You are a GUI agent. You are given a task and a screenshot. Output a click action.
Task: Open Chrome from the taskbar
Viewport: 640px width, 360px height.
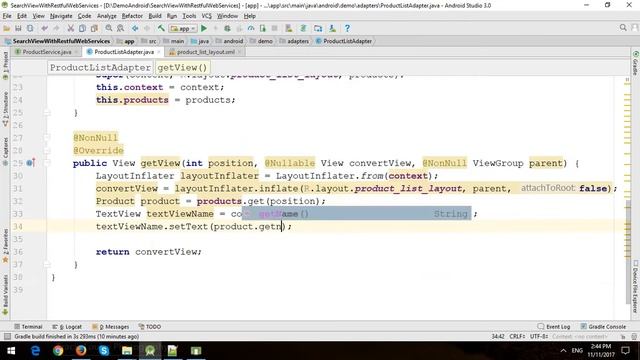pos(58,351)
